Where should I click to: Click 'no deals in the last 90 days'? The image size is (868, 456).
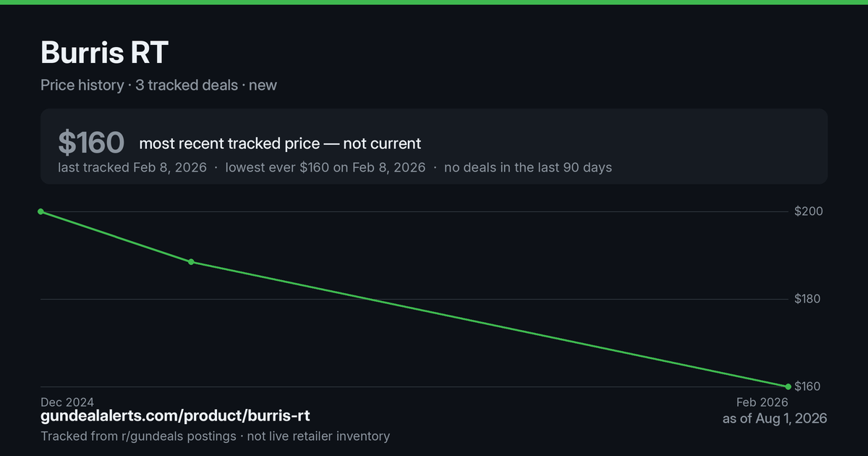pyautogui.click(x=528, y=167)
